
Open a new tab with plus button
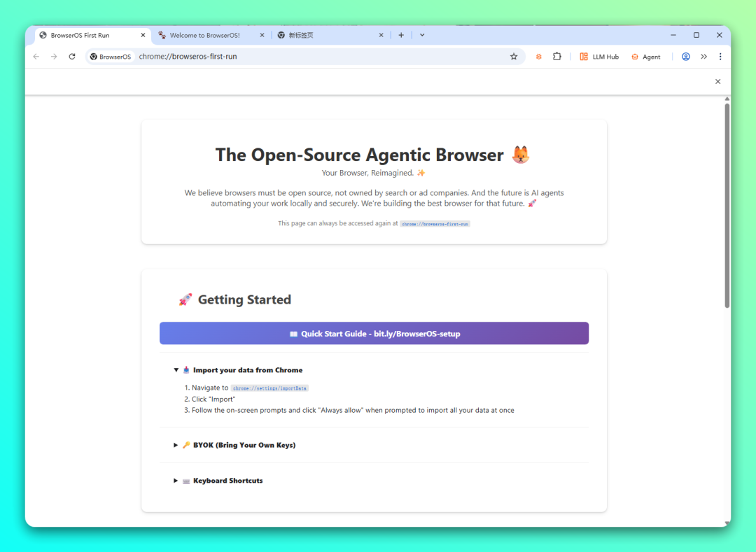point(401,35)
